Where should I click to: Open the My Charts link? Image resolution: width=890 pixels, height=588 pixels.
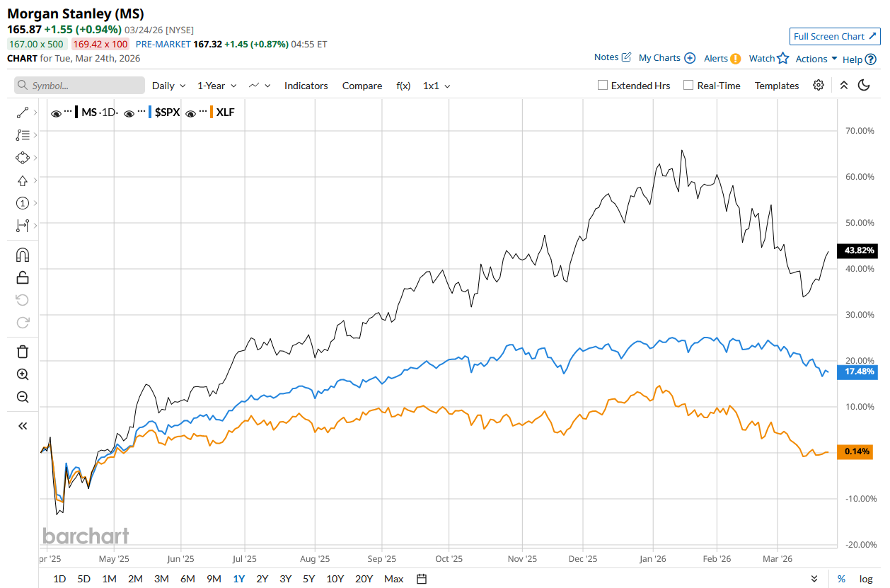tap(666, 58)
